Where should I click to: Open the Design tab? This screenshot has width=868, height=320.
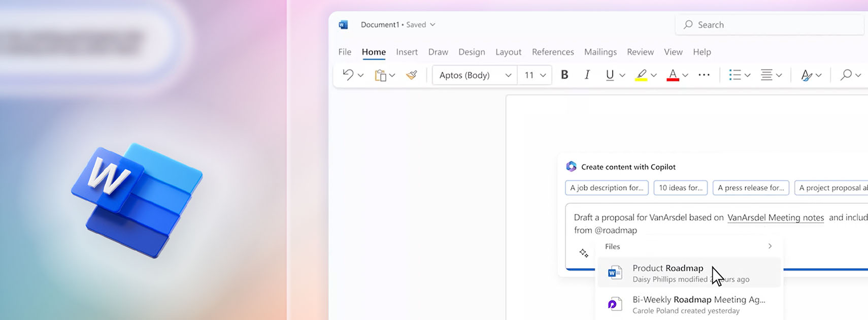pos(472,52)
